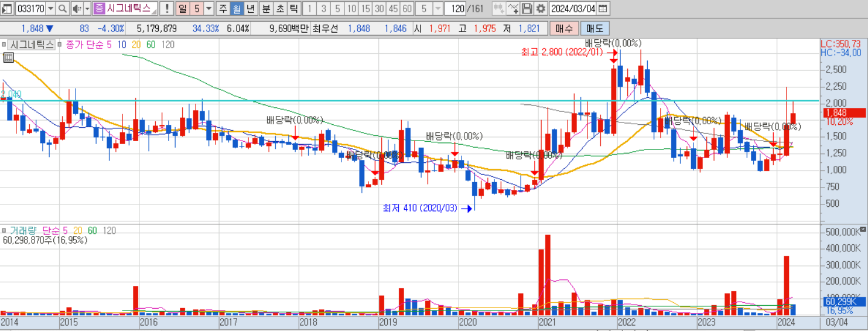Choose the 10 interval preset
Screen dimensions: 868x331
[x=350, y=8]
